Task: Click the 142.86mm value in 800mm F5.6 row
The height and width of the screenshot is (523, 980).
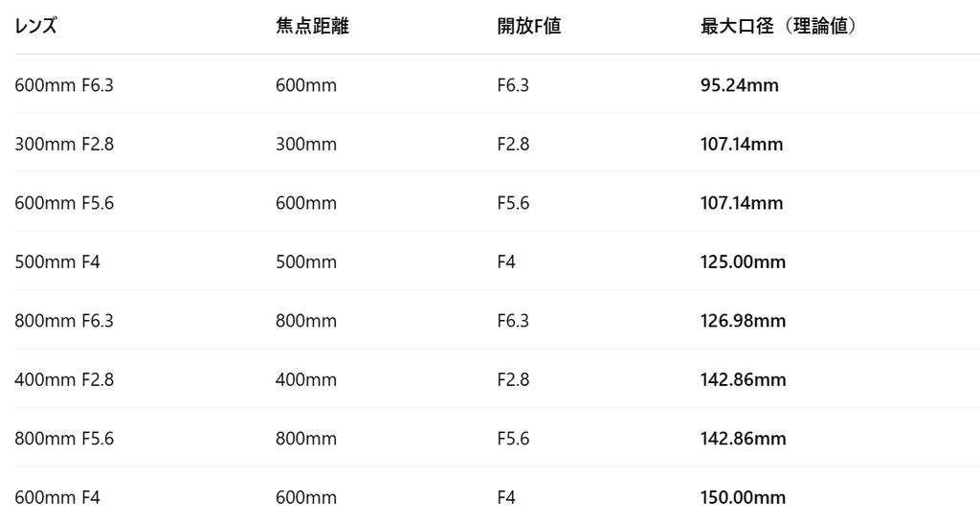Action: [744, 439]
